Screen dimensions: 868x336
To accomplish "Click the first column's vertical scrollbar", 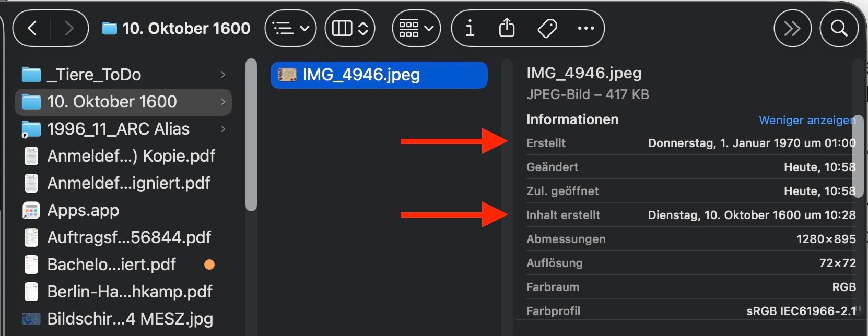I will [x=251, y=135].
